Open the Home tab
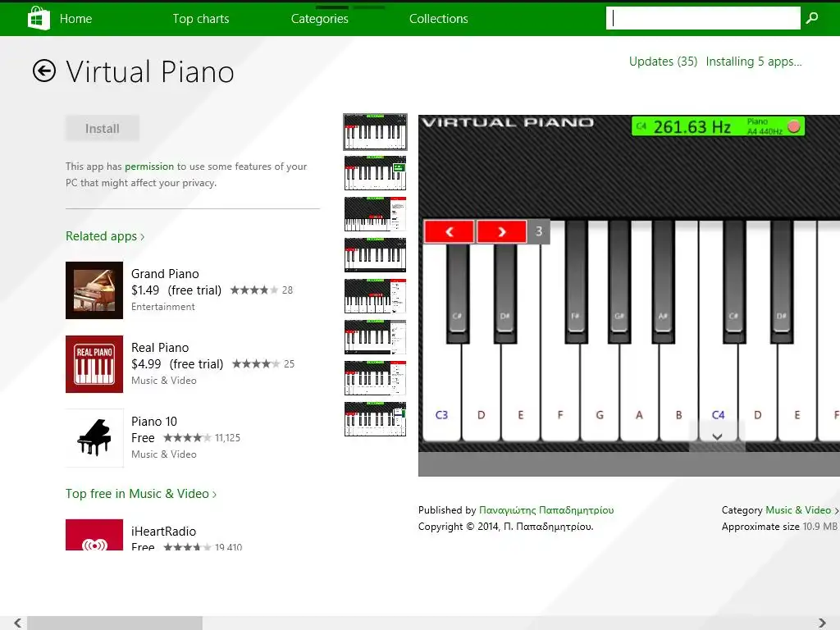840x630 pixels. tap(76, 19)
